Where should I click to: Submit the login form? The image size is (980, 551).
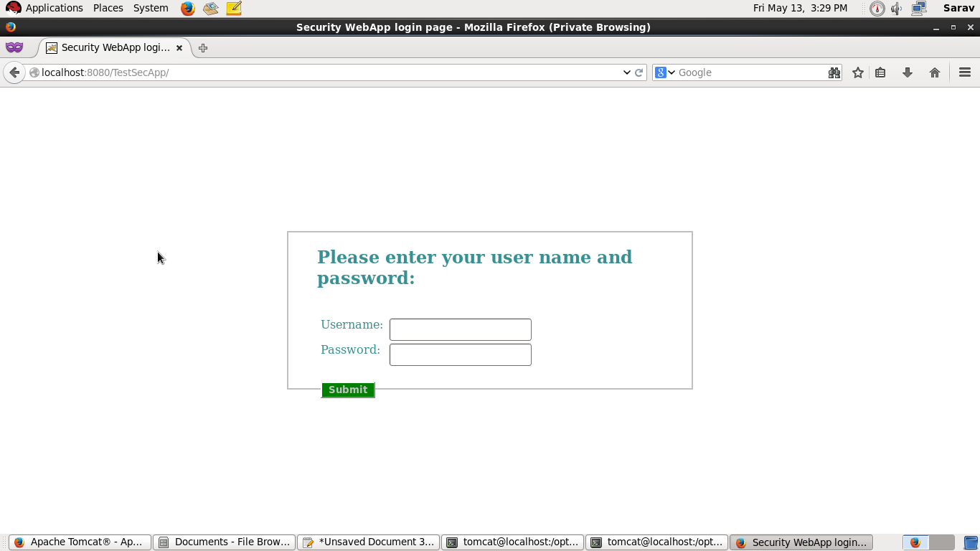(348, 390)
